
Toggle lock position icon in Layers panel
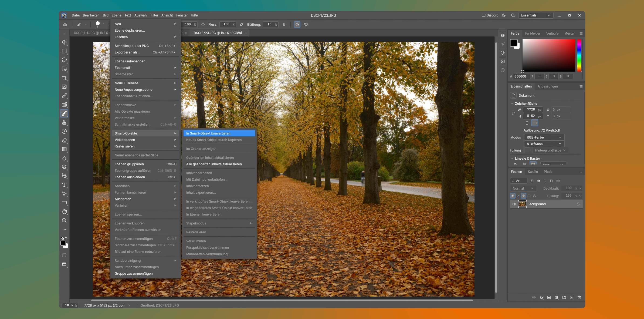click(x=524, y=196)
